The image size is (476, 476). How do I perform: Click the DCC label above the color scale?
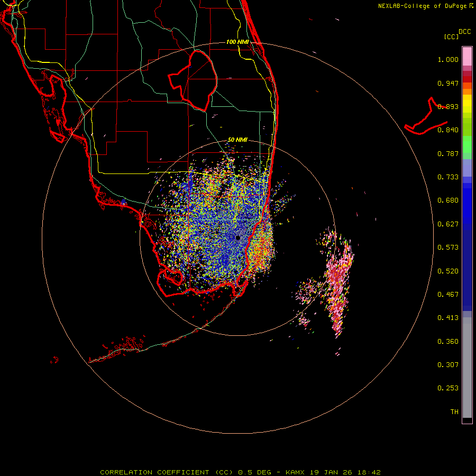click(464, 32)
